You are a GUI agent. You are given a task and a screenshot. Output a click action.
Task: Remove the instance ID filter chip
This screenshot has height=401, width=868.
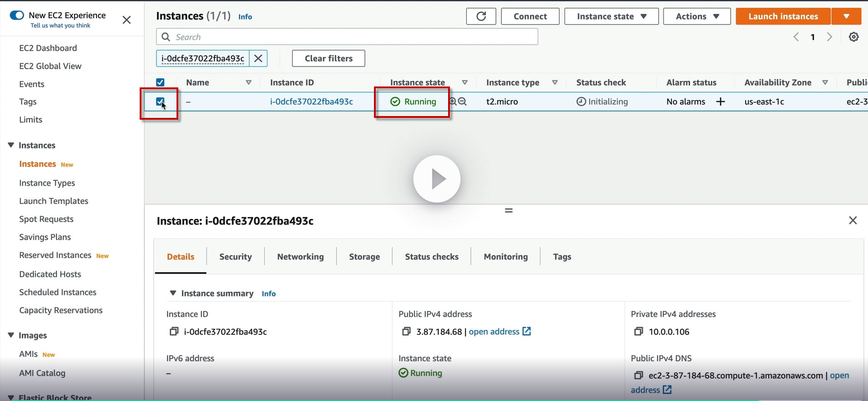tap(258, 58)
